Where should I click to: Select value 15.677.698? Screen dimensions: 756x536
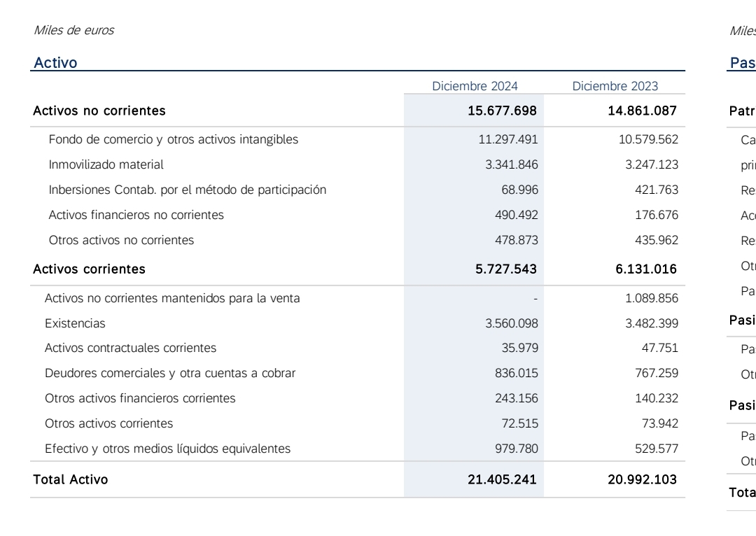(x=502, y=111)
